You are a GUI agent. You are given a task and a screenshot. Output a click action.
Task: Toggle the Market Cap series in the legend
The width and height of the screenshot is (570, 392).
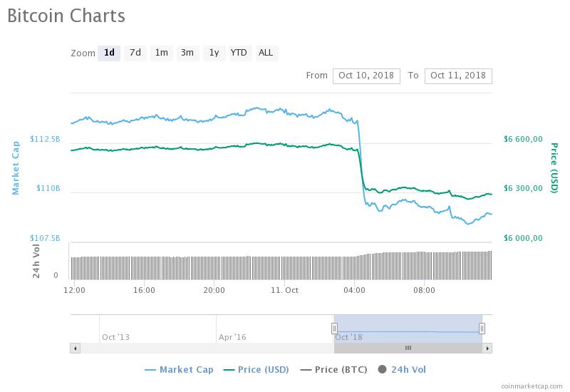coord(180,370)
